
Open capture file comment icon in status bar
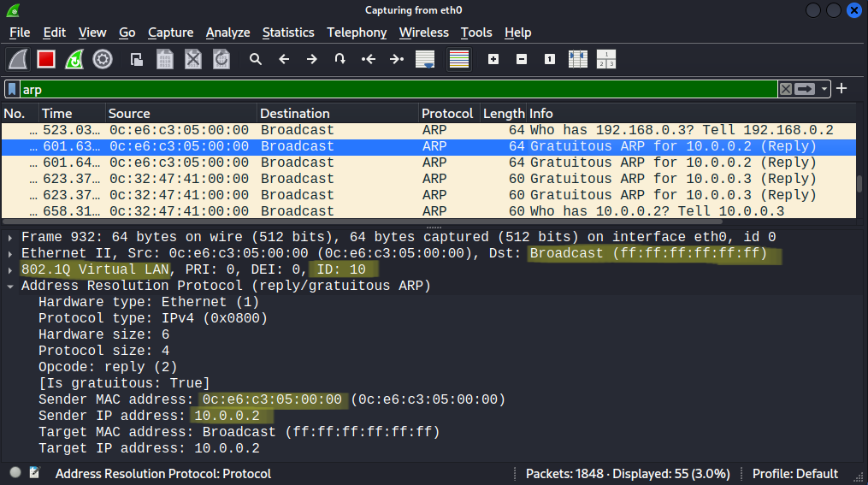pos(35,473)
